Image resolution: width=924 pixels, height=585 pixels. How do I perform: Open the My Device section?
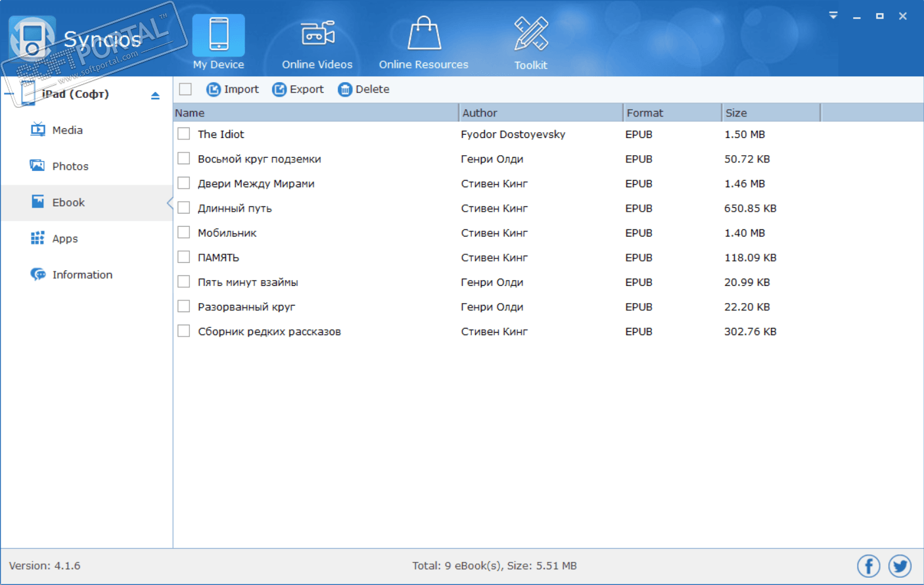(219, 43)
